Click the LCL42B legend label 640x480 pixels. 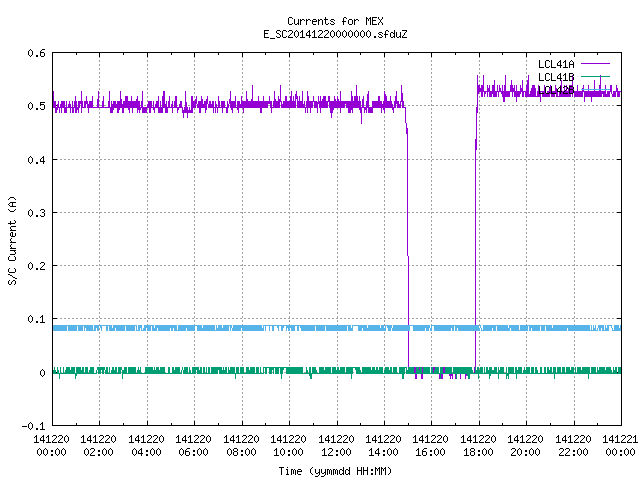[x=556, y=90]
